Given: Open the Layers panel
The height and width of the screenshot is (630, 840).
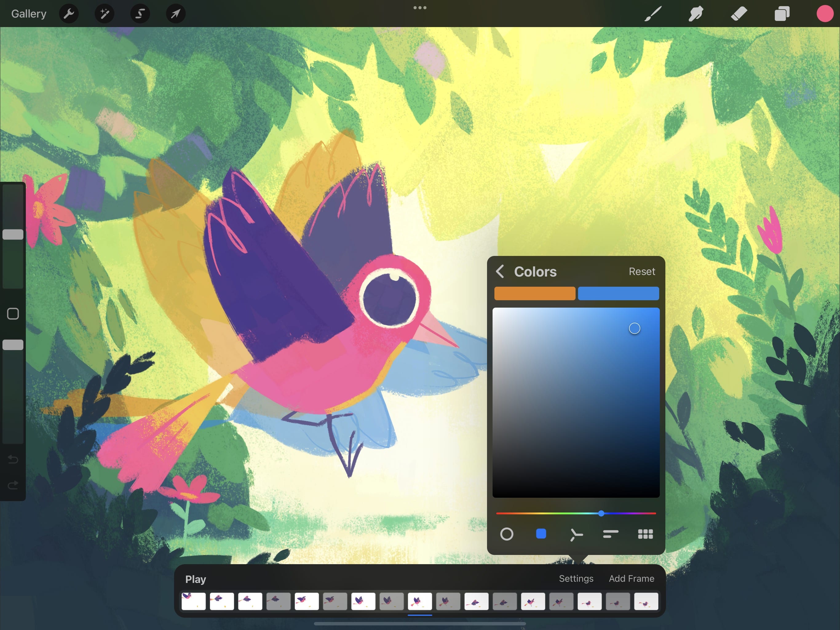Looking at the screenshot, I should coord(782,14).
